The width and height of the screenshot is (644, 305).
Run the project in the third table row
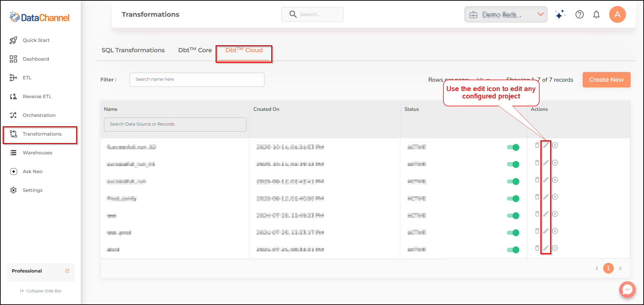(x=555, y=180)
